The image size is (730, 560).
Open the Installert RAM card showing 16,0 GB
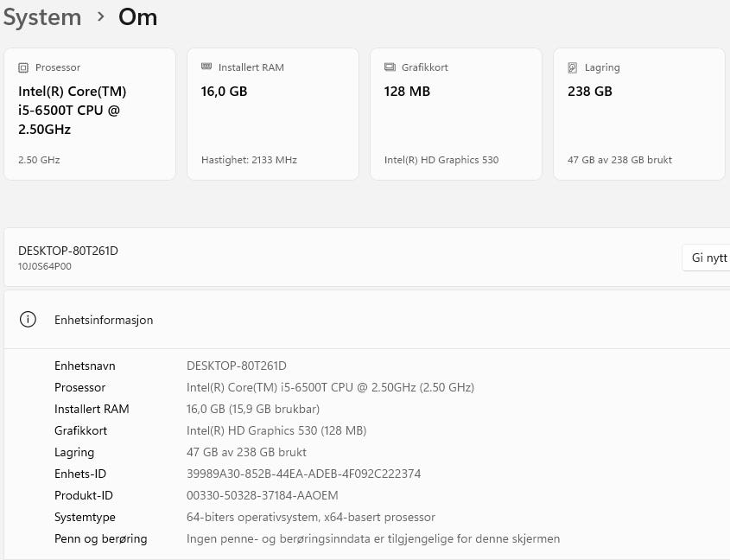pyautogui.click(x=273, y=114)
